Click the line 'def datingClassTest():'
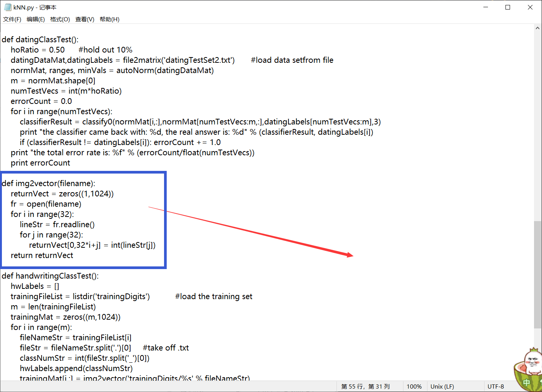The width and height of the screenshot is (542, 392). click(40, 40)
